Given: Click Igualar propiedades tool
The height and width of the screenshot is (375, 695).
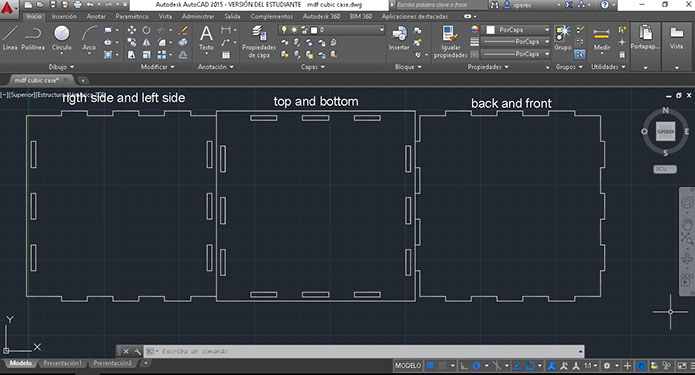Looking at the screenshot, I should (450, 42).
